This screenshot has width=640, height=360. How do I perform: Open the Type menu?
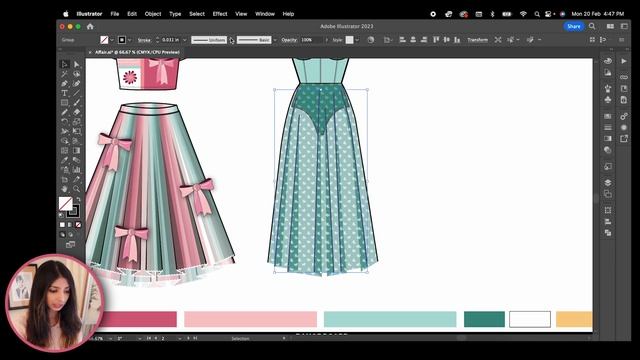point(175,14)
